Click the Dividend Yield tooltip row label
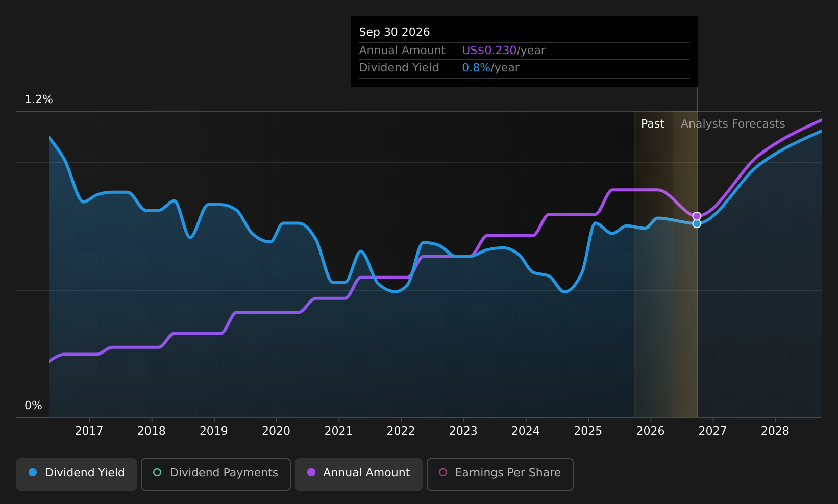This screenshot has width=838, height=504. coord(399,68)
